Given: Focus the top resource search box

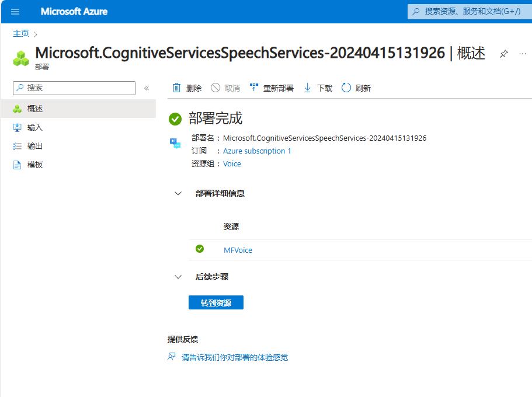Looking at the screenshot, I should click(x=470, y=12).
